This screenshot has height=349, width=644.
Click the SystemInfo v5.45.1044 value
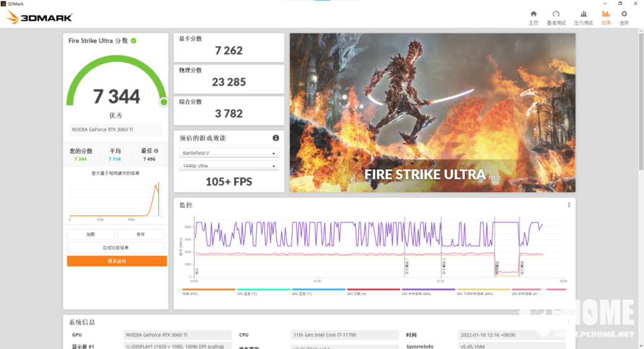[x=512, y=346]
